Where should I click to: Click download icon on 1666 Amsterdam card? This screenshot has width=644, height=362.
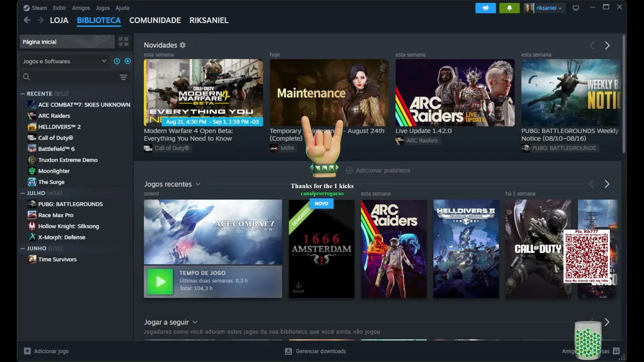pos(298,287)
